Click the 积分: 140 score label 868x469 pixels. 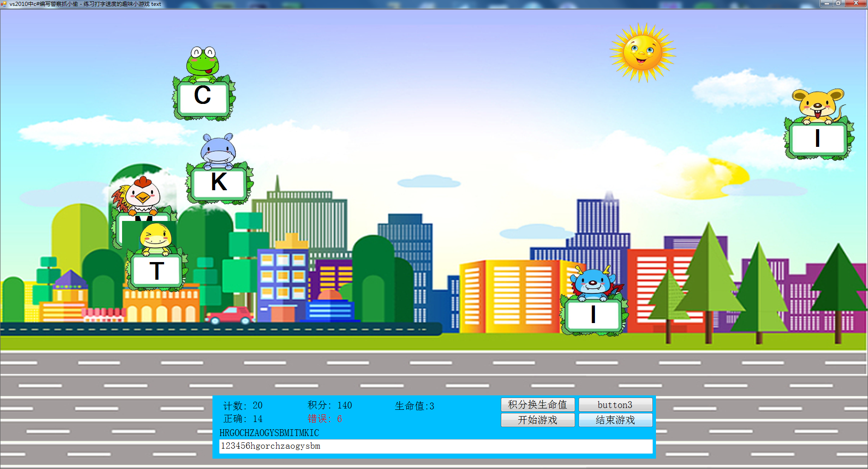tap(330, 405)
